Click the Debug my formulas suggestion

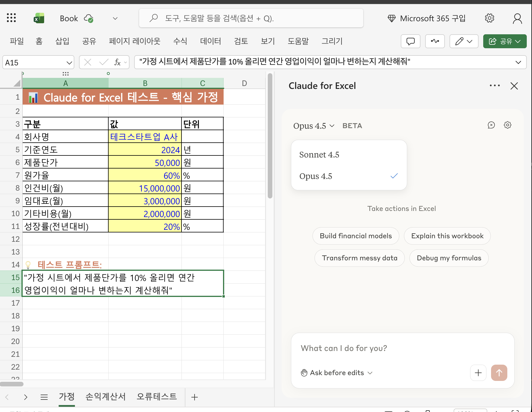click(449, 258)
